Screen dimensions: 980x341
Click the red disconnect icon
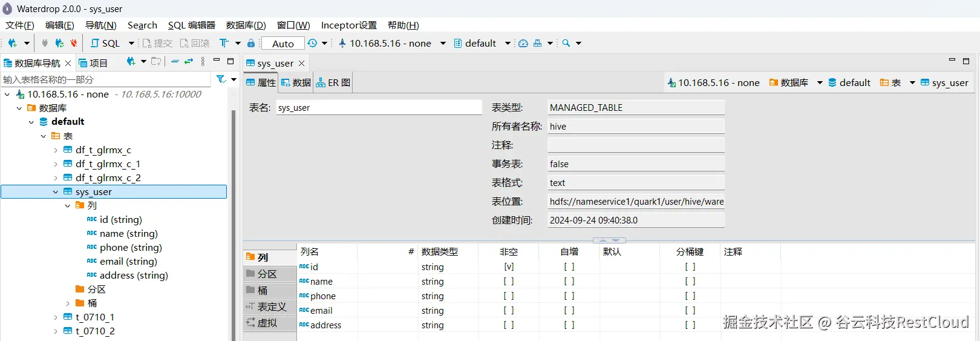pos(74,43)
